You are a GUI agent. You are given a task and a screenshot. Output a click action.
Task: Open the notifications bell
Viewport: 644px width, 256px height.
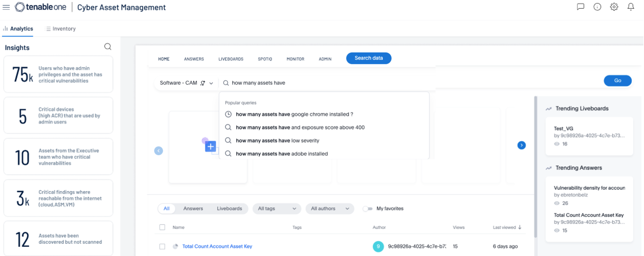(x=630, y=7)
